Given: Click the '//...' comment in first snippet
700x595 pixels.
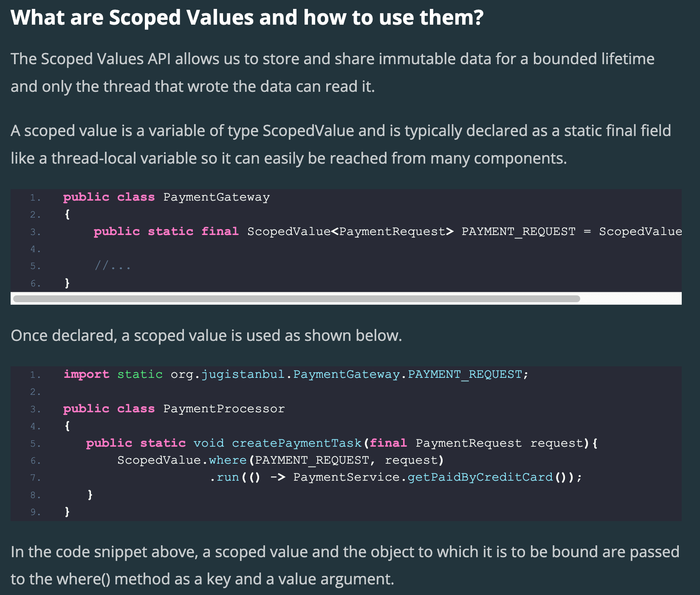Looking at the screenshot, I should [113, 266].
